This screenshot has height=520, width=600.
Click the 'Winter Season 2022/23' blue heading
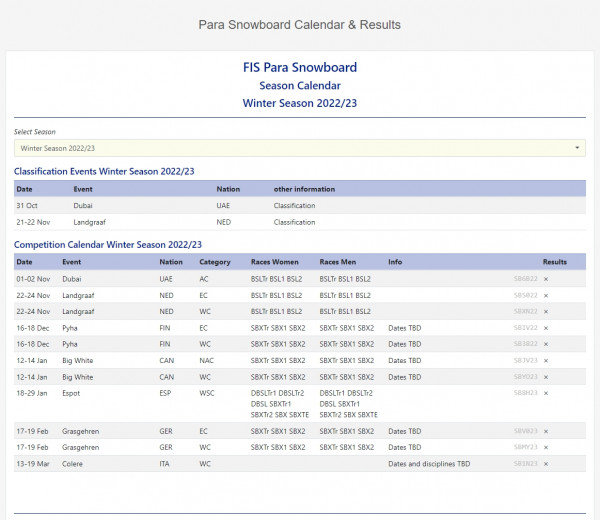(x=300, y=103)
